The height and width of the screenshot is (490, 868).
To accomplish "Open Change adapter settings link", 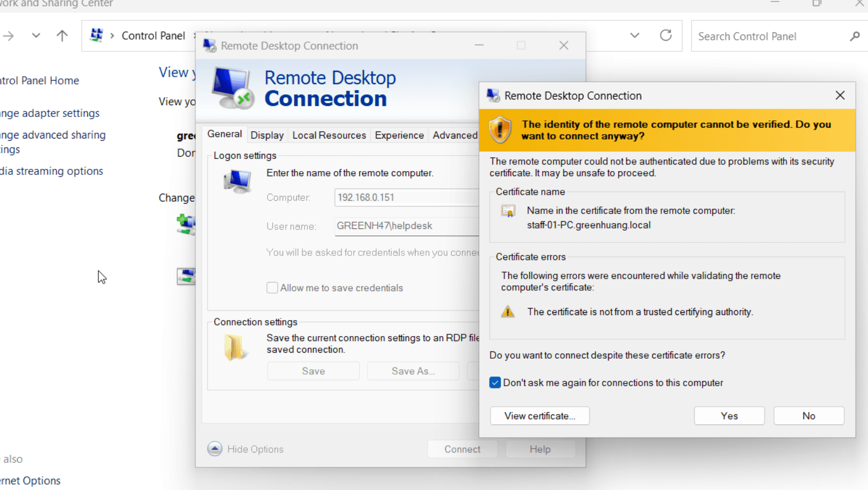I will pyautogui.click(x=50, y=113).
